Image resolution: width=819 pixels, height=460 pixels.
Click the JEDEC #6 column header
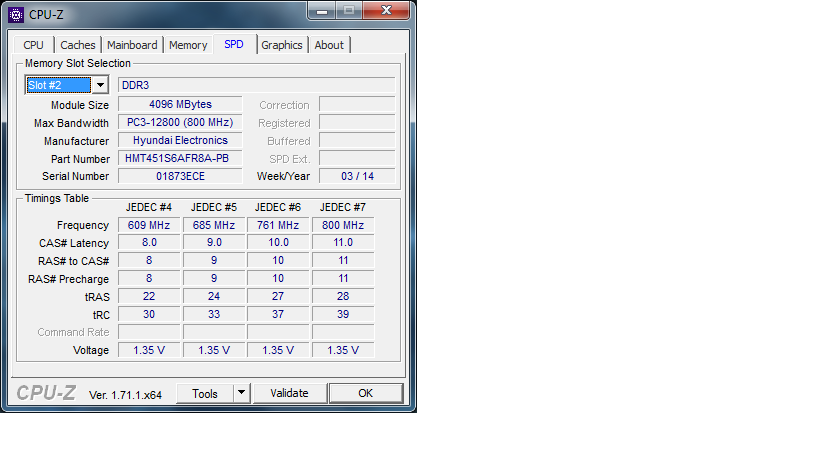[x=278, y=207]
